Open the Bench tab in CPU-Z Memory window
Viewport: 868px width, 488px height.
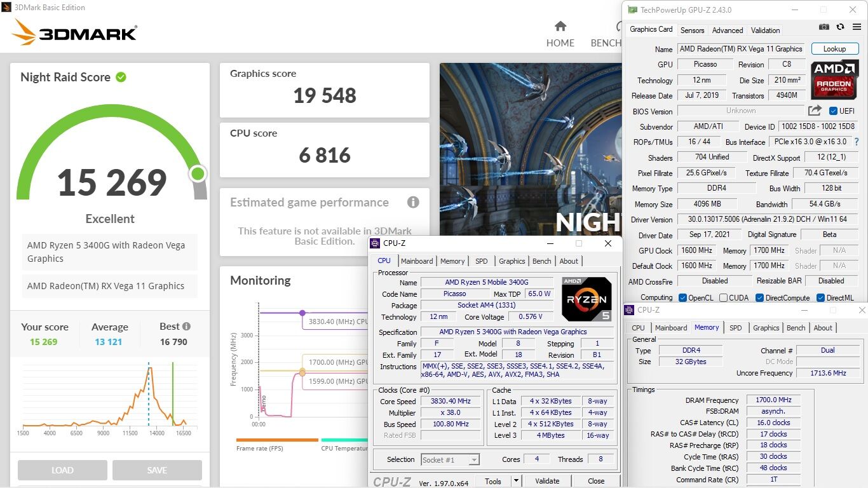796,328
